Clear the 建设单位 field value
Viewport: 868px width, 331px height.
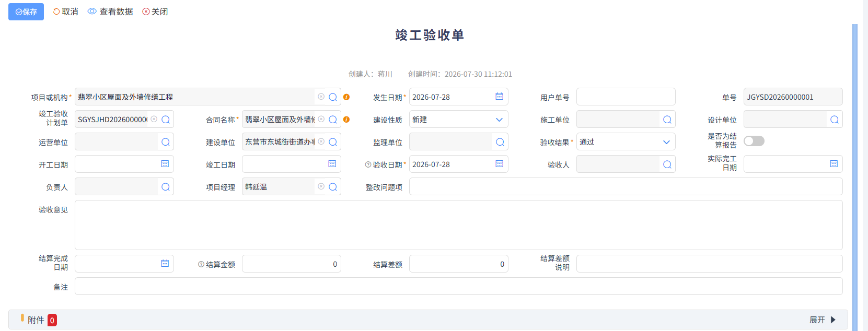[321, 141]
